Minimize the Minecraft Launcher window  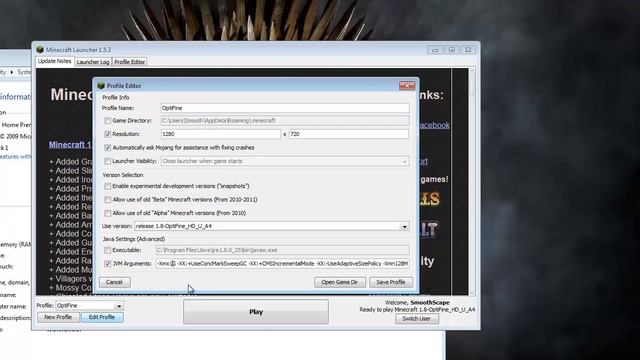point(435,50)
